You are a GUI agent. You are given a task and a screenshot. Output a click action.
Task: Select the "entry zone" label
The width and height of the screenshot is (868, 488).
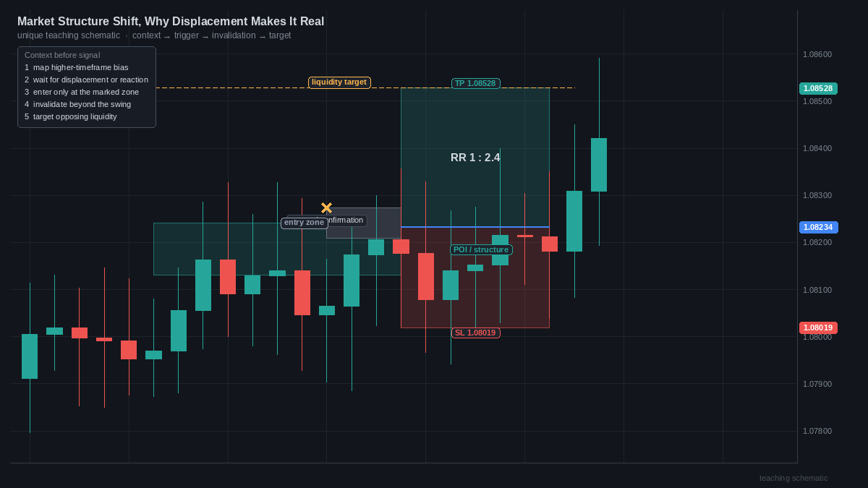(x=304, y=223)
